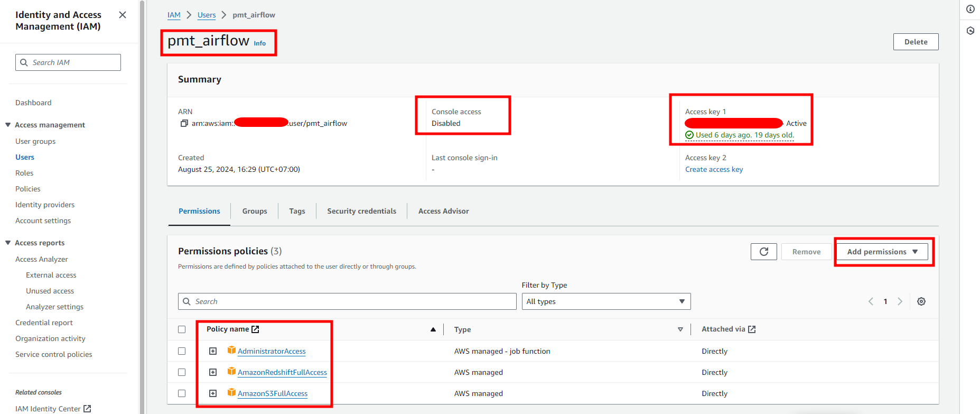Open Credential report in the sidebar
The image size is (980, 414).
click(x=44, y=323)
